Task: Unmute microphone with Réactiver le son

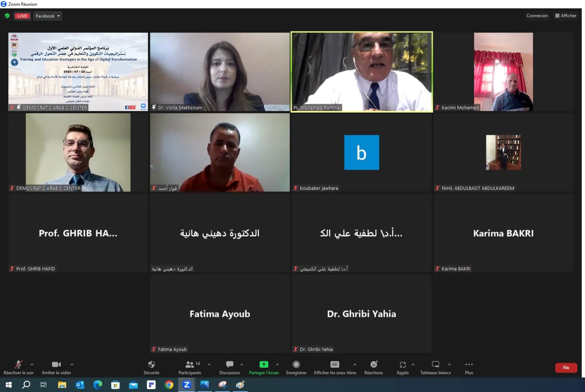Action: pyautogui.click(x=18, y=367)
